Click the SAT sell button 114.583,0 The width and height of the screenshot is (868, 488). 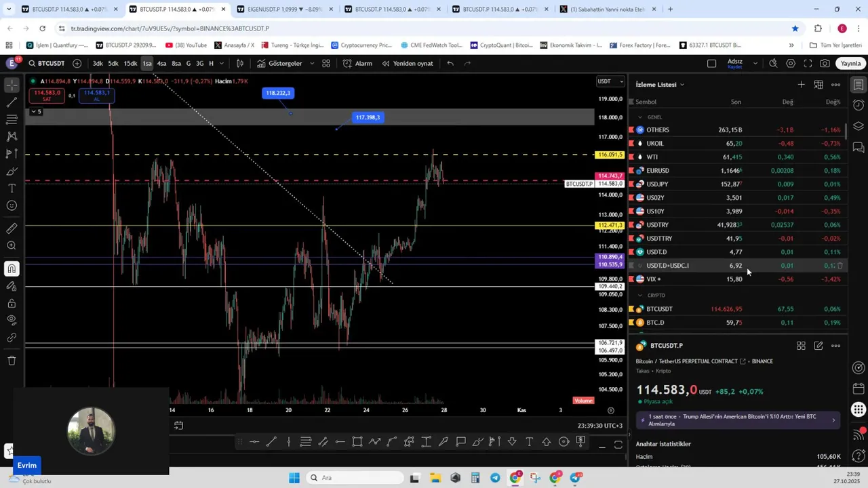[47, 96]
